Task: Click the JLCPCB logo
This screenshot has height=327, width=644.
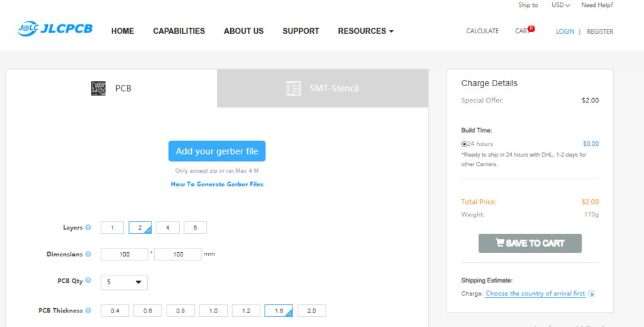Action: [x=55, y=29]
